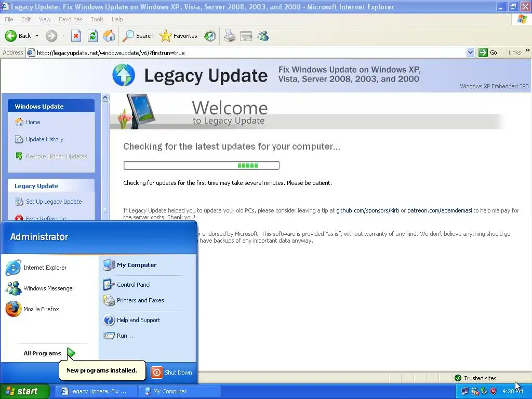
Task: Click the taskbar clock showing 4:28 PM
Action: (x=512, y=392)
